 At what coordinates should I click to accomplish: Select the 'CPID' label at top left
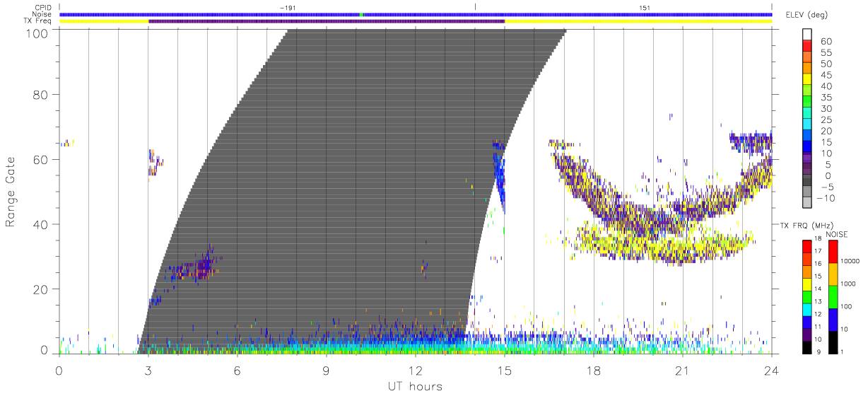tap(42, 7)
